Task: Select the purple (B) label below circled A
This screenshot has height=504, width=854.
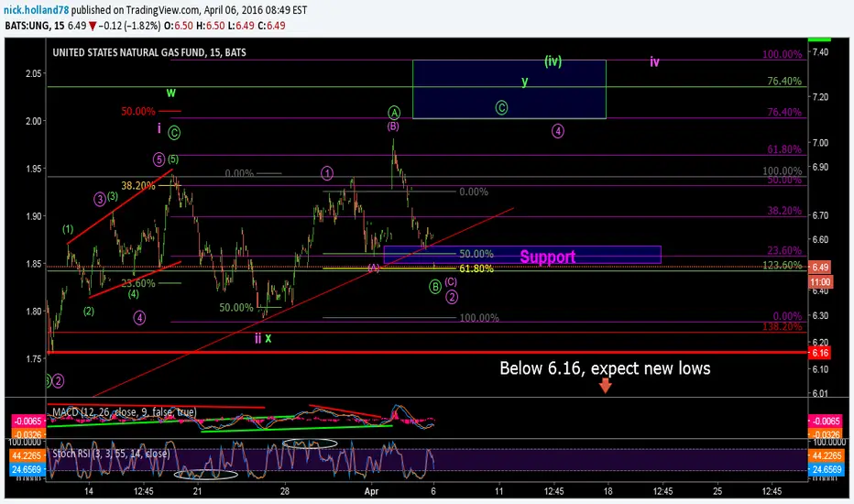Action: click(393, 126)
